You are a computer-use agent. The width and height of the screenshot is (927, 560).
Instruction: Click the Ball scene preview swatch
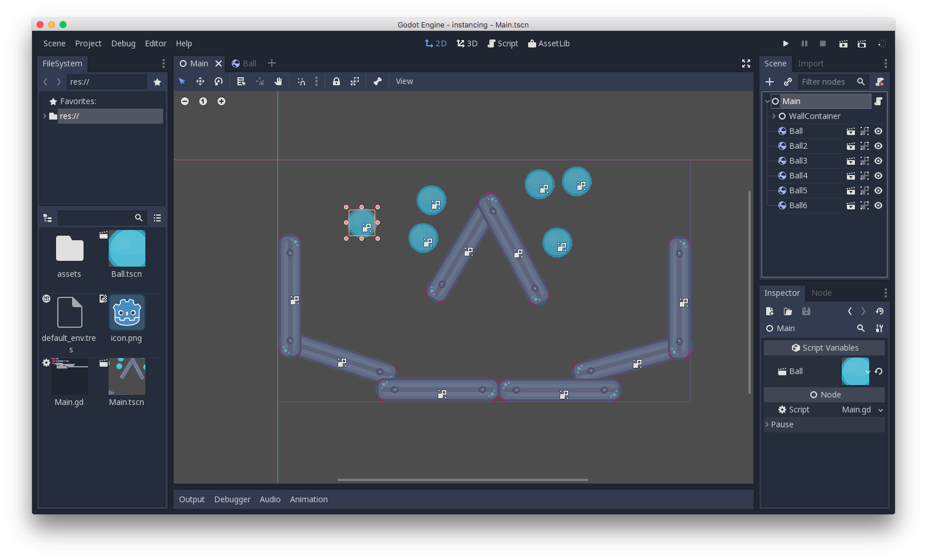pos(855,371)
